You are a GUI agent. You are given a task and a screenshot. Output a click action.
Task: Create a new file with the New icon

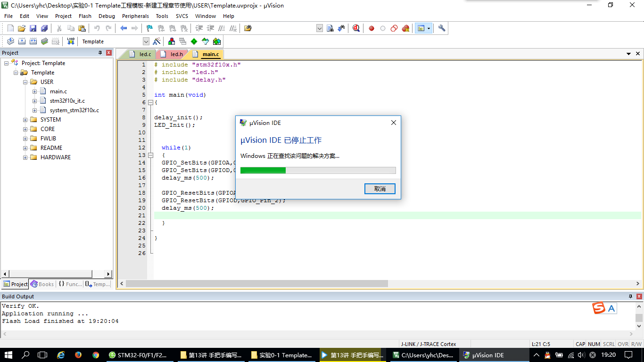[x=10, y=28]
